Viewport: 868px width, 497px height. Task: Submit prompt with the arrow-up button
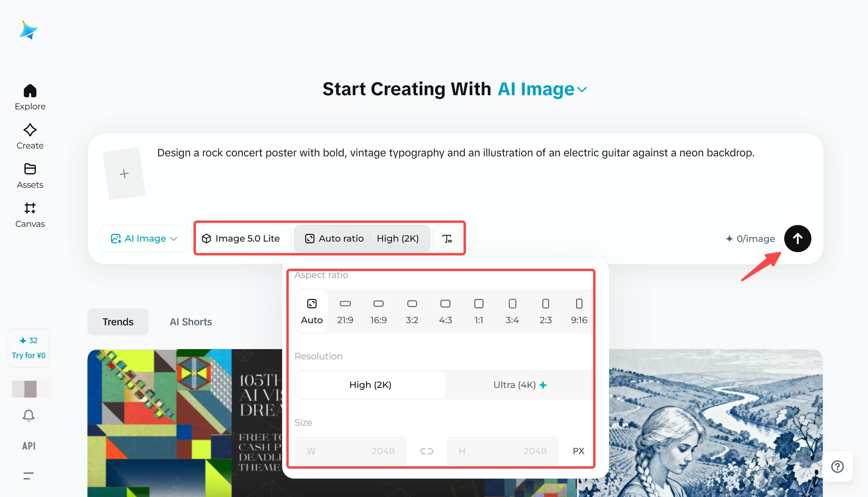click(797, 239)
